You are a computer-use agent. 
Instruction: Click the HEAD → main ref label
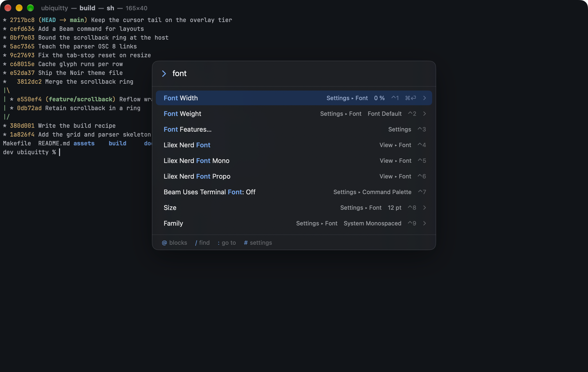point(63,20)
